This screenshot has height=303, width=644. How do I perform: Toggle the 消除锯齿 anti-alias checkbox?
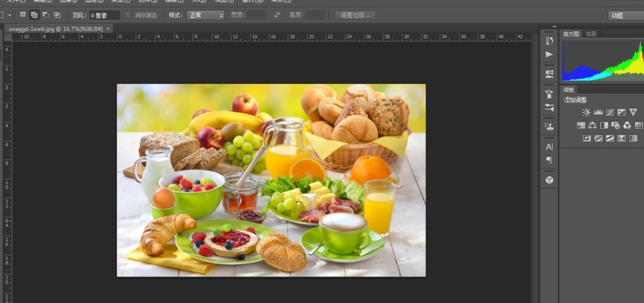(x=128, y=15)
